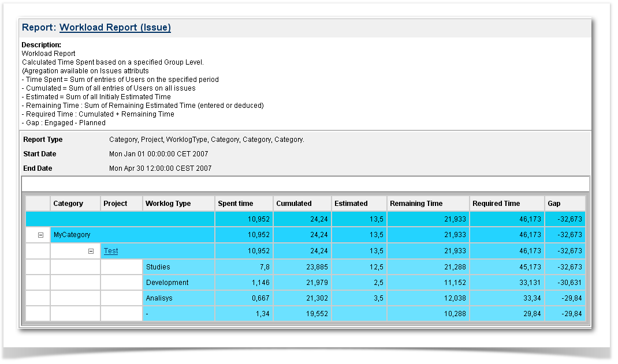The height and width of the screenshot is (364, 618).
Task: Click the Category column header
Action: tap(68, 204)
